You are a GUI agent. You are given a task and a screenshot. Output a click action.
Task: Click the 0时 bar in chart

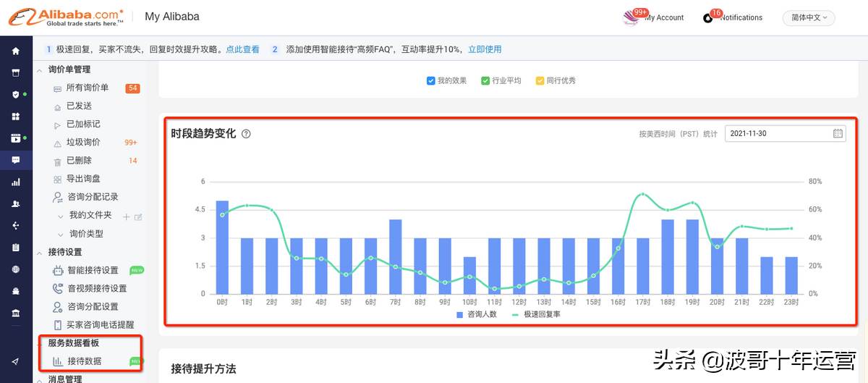222,247
